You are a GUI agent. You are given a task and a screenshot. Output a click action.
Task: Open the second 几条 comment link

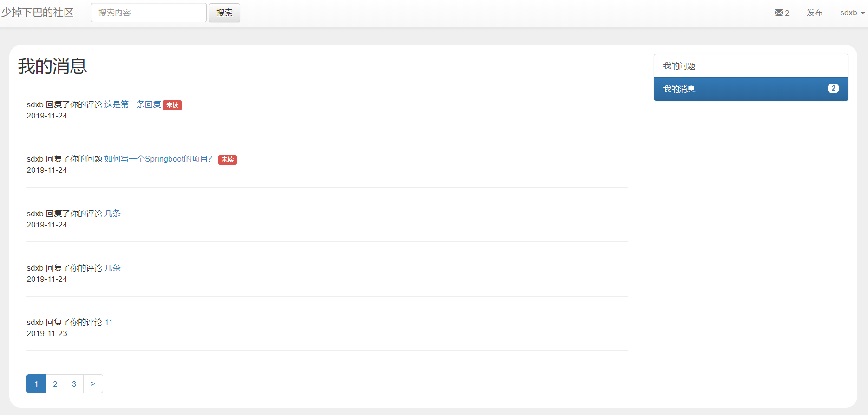[112, 268]
